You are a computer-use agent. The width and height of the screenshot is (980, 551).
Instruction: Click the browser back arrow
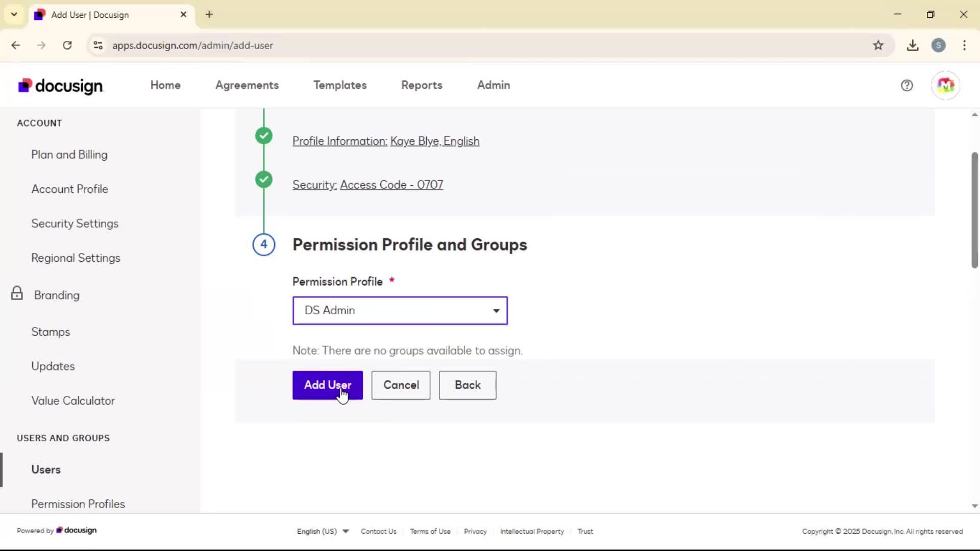pos(16,45)
